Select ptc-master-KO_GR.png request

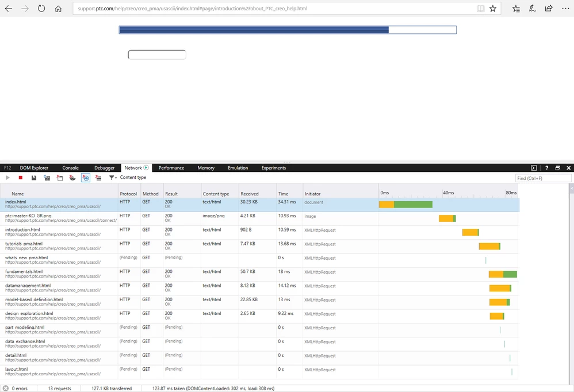coord(259,218)
